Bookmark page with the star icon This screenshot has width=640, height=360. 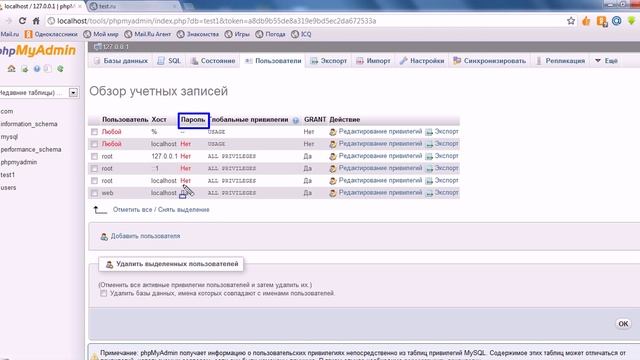(571, 21)
